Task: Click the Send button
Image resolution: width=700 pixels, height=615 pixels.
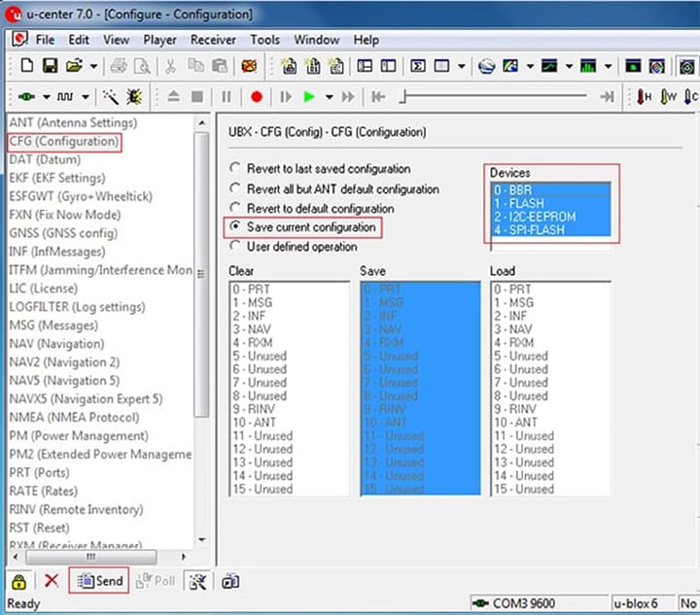Action: point(99,581)
